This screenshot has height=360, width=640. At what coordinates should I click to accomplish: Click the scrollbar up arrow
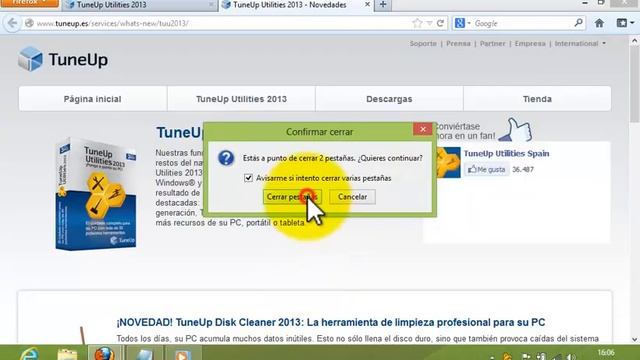634,40
